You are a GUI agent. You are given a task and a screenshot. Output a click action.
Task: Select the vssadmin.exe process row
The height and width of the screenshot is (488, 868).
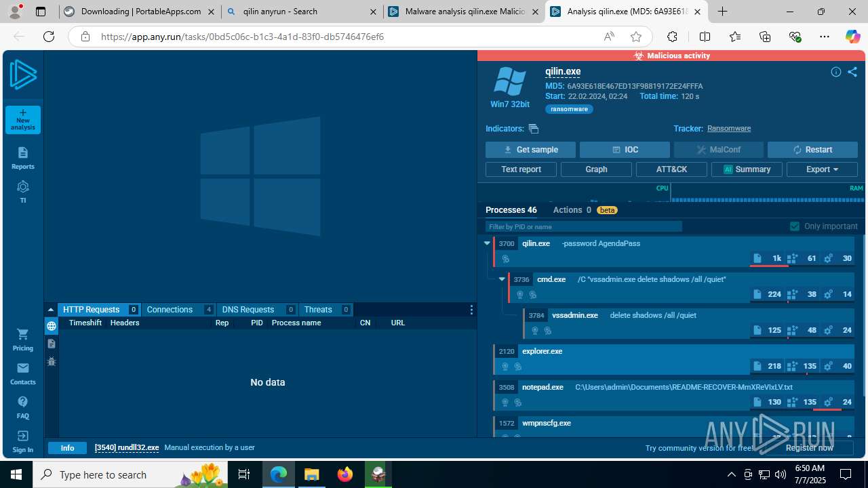[689, 323]
